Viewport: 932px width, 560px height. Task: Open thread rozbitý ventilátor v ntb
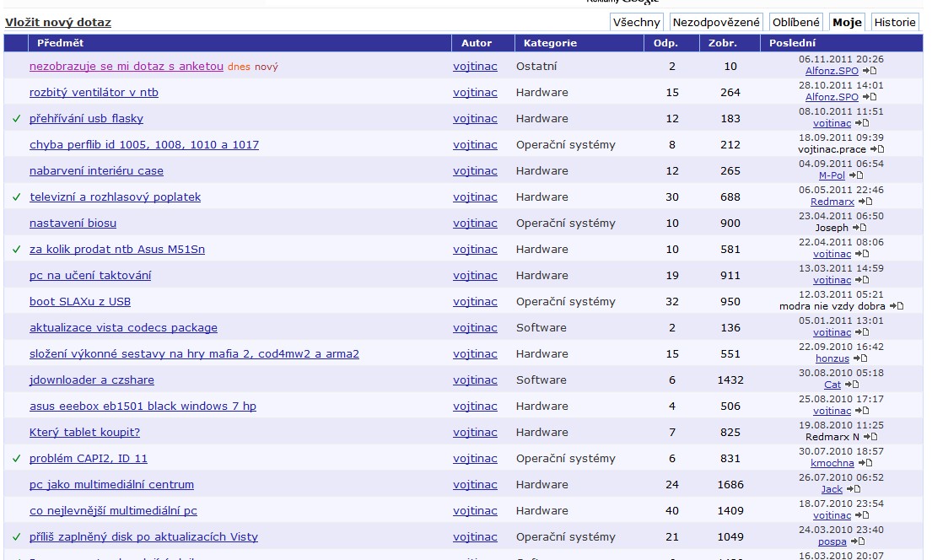(x=94, y=93)
